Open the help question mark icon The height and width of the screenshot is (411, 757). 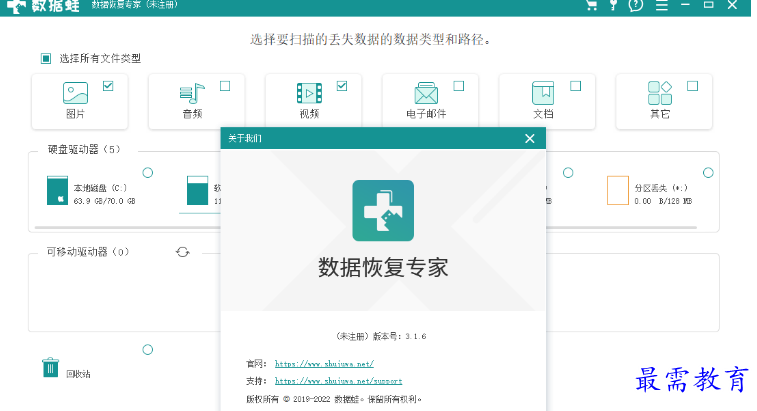(636, 5)
